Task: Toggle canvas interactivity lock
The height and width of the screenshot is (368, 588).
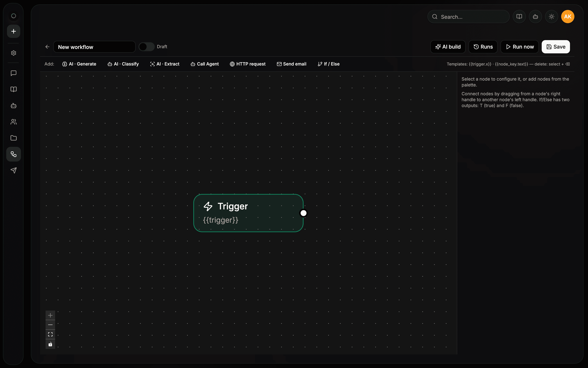Action: tap(50, 344)
